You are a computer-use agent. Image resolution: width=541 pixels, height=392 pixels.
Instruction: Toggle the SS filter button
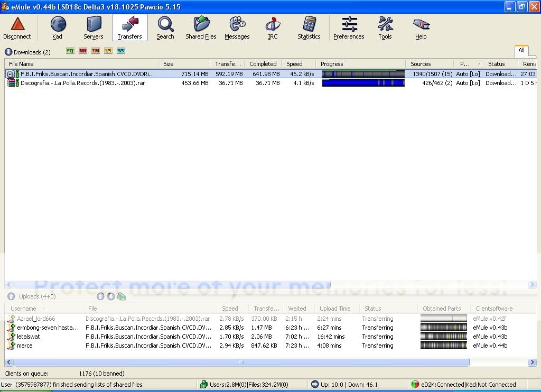point(121,51)
